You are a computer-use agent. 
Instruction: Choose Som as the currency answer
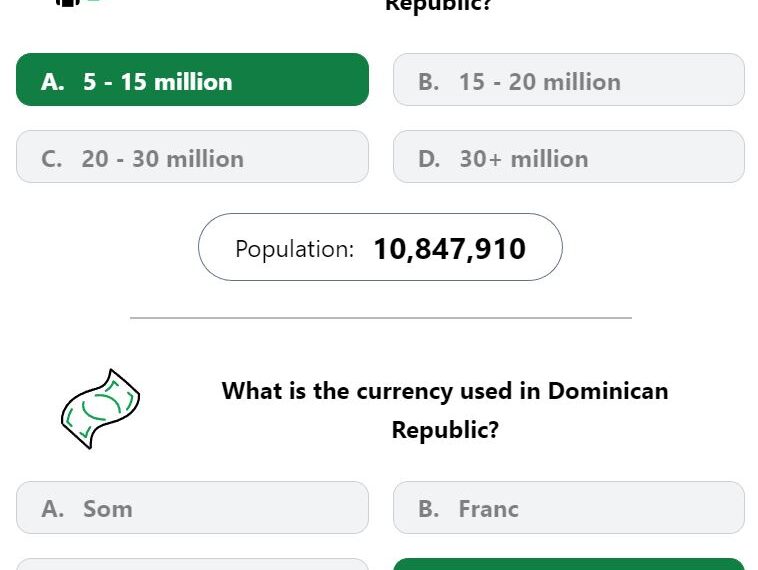tap(192, 508)
